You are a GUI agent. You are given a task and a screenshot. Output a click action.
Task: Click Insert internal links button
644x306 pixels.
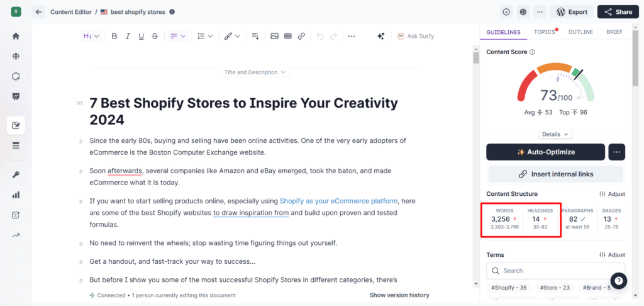pyautogui.click(x=556, y=174)
